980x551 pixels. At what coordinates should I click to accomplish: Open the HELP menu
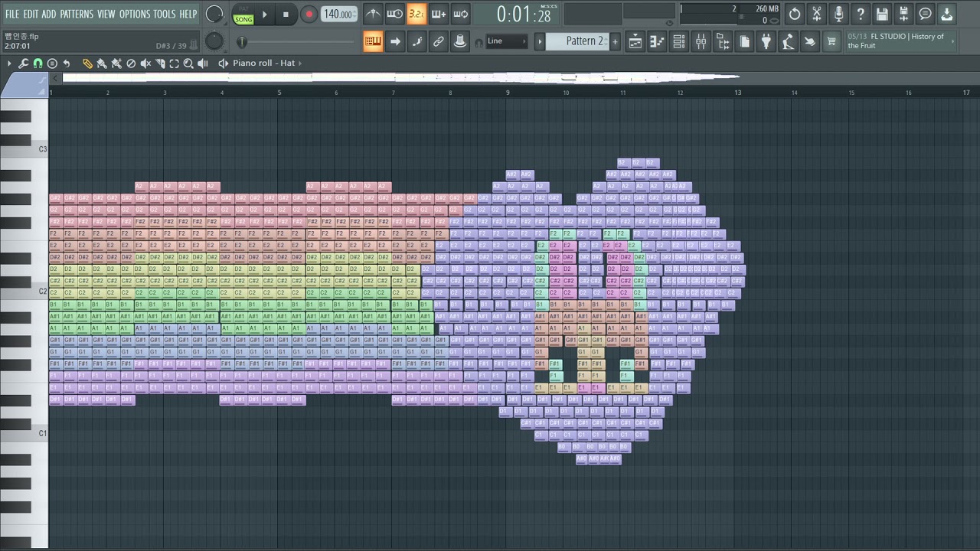188,14
